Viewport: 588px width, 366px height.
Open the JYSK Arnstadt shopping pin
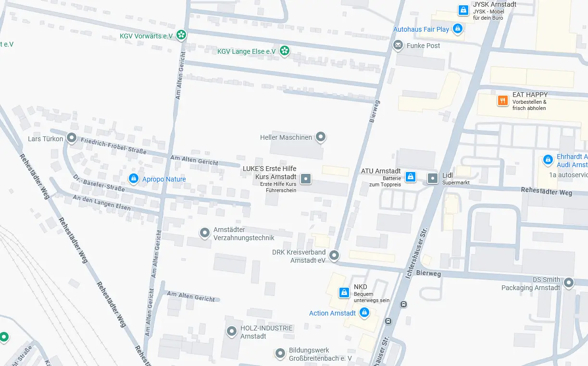coord(463,10)
